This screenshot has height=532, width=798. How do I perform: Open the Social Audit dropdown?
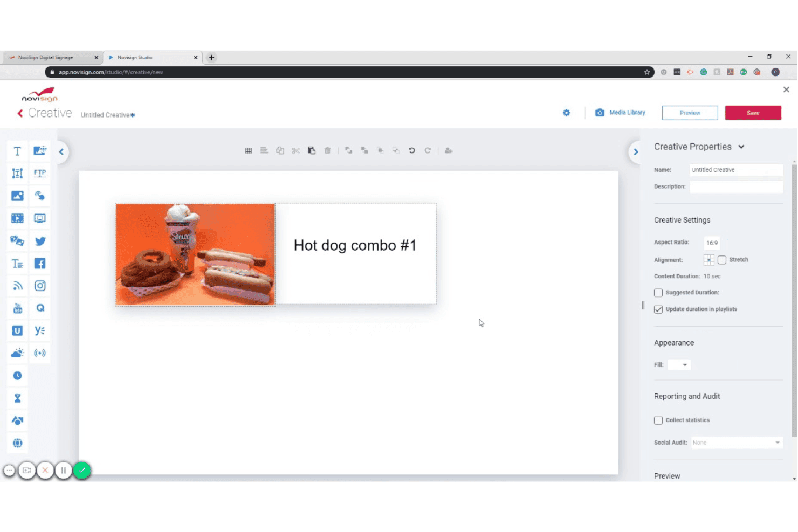737,443
